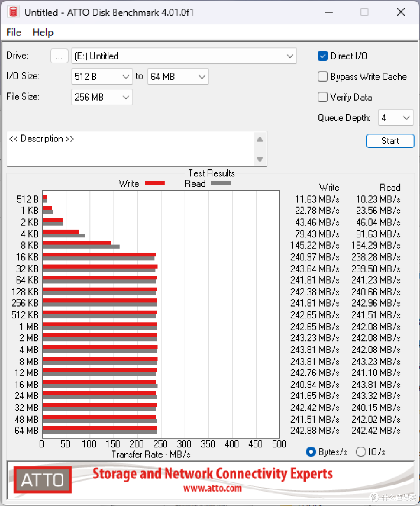Screen dimensions: 420x506
Task: Click the 11.63 MB/s write value
Action: pos(317,199)
